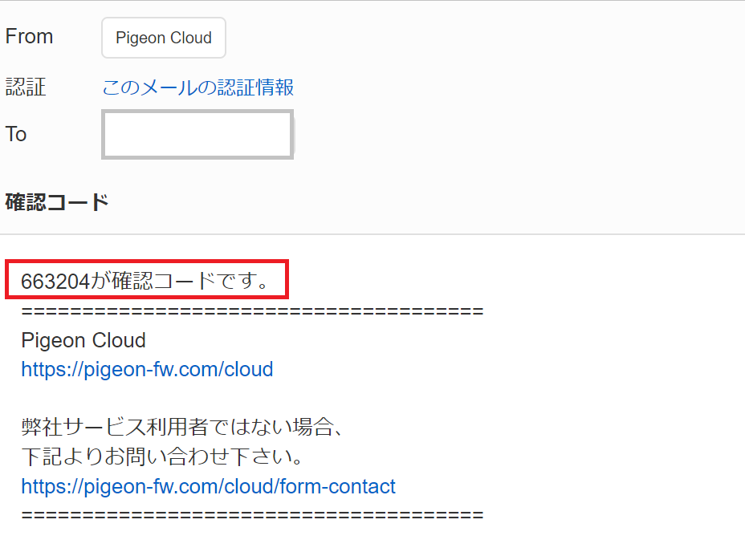Click the right border of the To box
The image size is (745, 560).
click(291, 135)
